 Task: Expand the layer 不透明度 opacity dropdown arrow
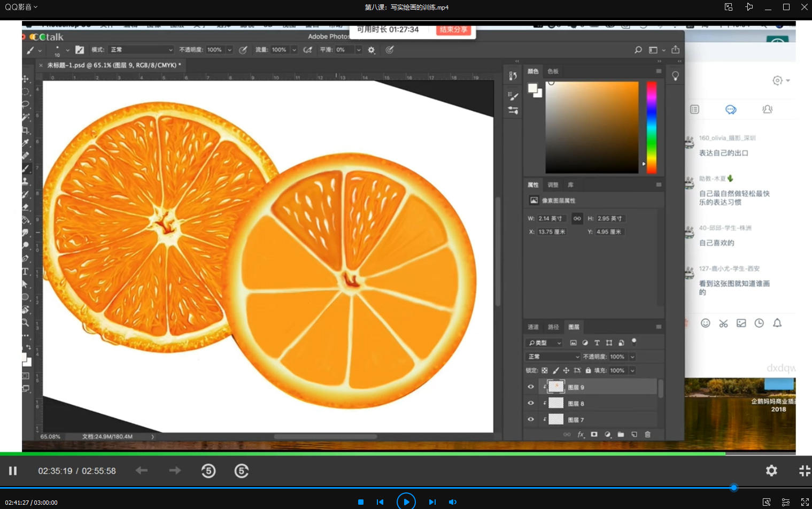click(632, 357)
